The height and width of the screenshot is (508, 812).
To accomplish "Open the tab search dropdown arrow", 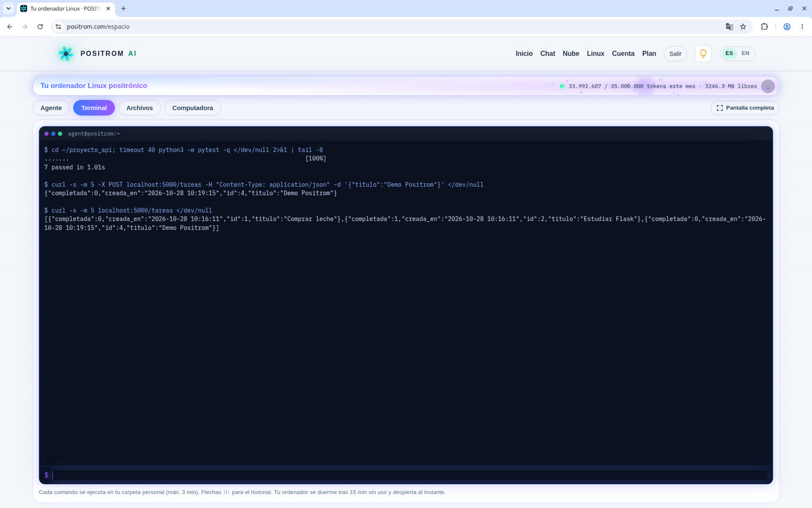I will (x=8, y=9).
